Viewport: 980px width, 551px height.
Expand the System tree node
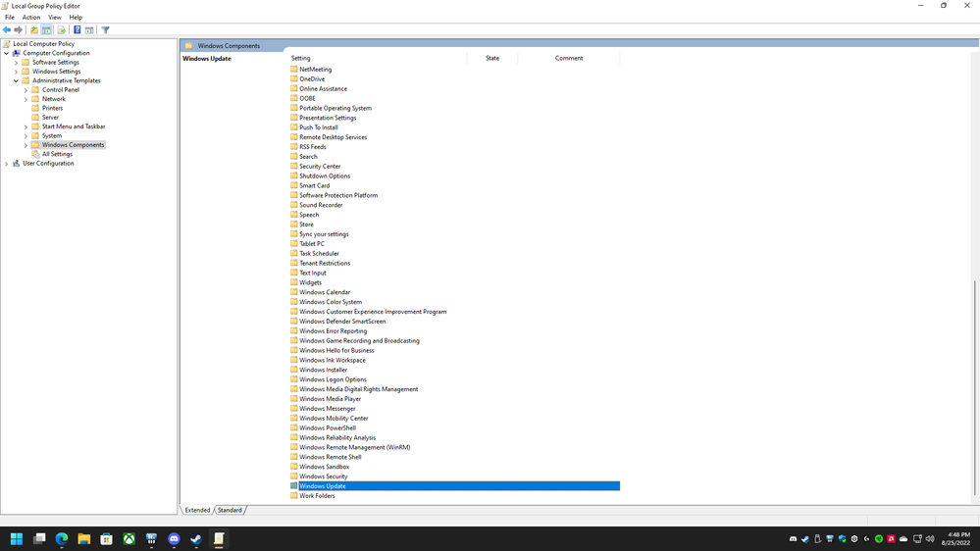tap(26, 135)
